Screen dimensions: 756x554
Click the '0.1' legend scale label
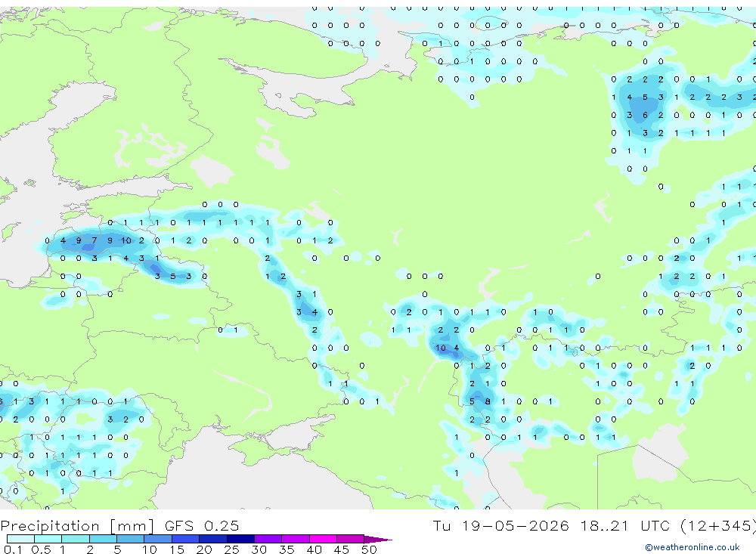[13, 549]
